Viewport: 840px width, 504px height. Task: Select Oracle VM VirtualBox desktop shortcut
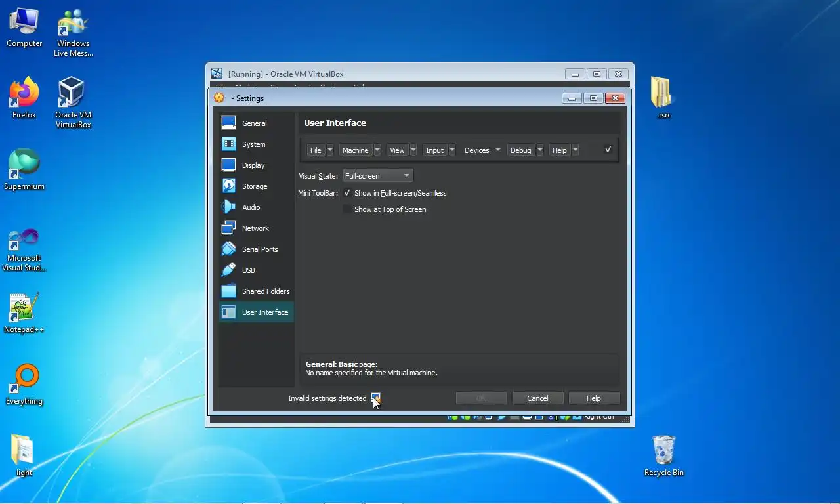click(73, 102)
